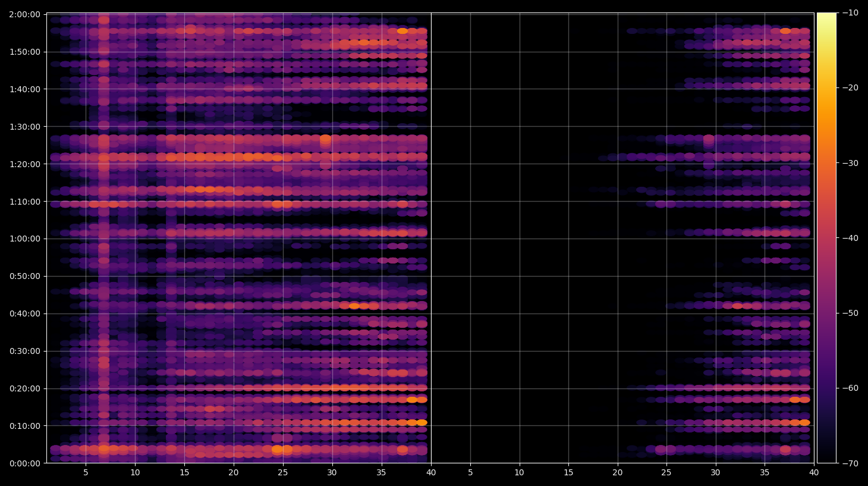Screen dimensions: 868x486
Task: Click x-axis tick 10 of the left heatmap
Action: [135, 473]
